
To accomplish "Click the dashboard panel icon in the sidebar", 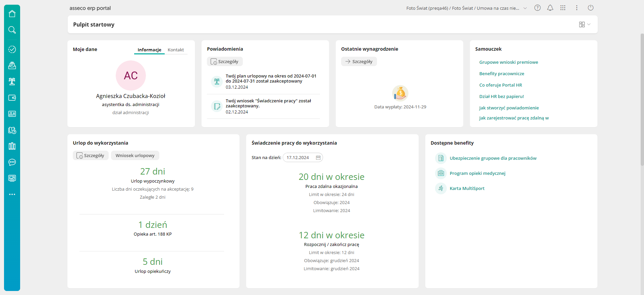I will (x=12, y=178).
